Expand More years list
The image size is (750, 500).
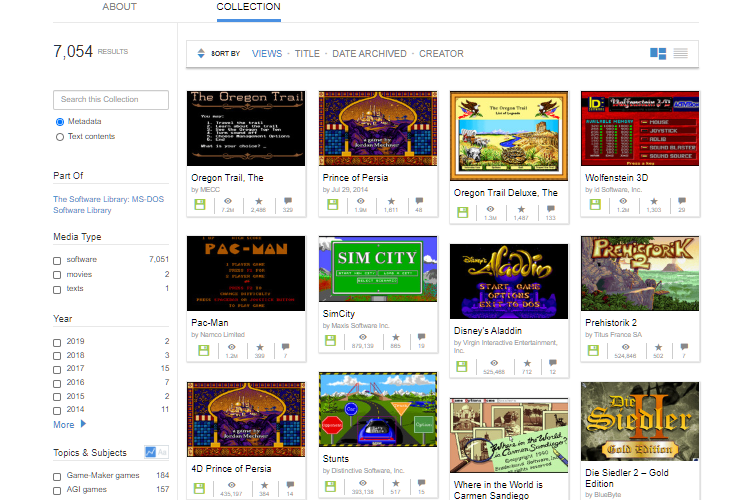pos(69,424)
